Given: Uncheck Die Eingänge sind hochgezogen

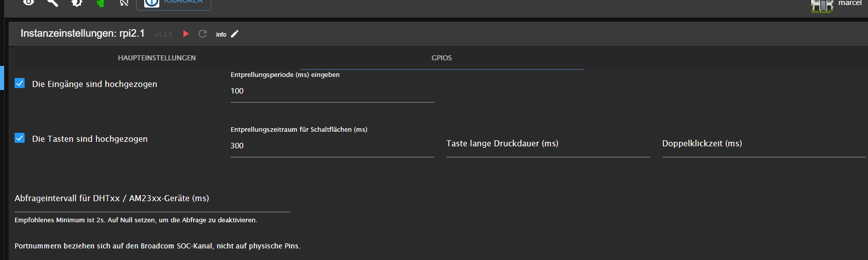Looking at the screenshot, I should pos(20,83).
